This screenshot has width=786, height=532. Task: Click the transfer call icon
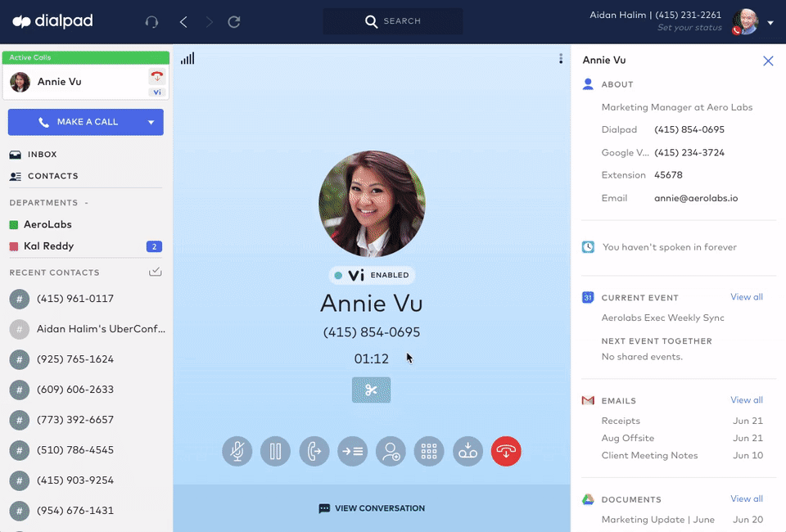[x=352, y=451]
